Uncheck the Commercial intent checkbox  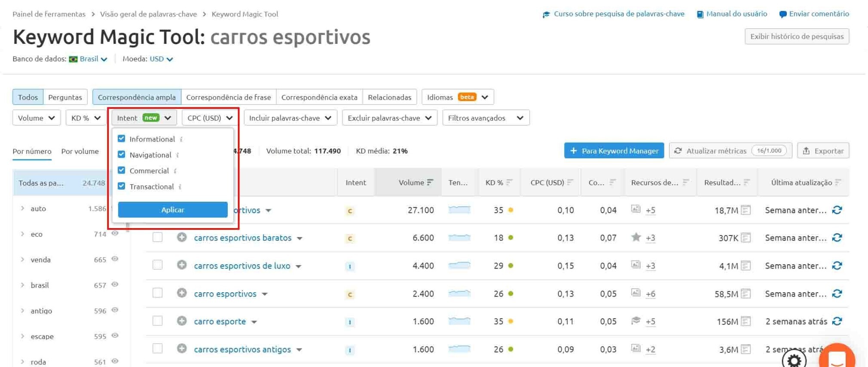[x=122, y=170]
